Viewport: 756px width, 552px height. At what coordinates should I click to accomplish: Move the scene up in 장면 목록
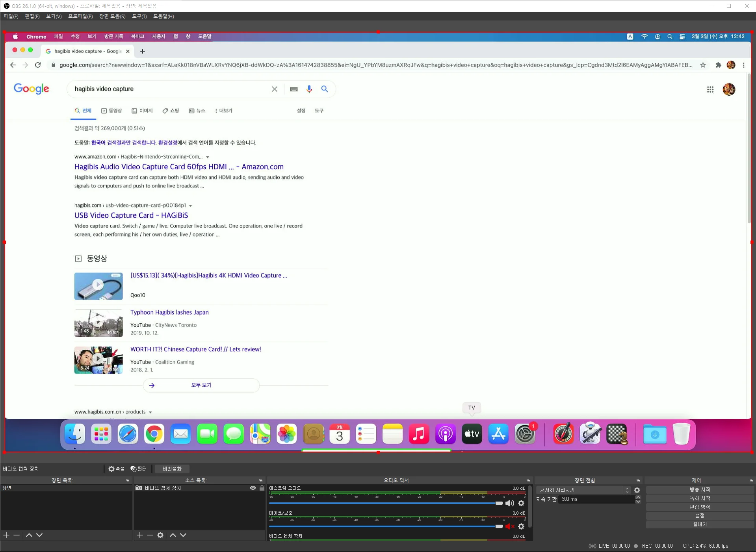29,535
